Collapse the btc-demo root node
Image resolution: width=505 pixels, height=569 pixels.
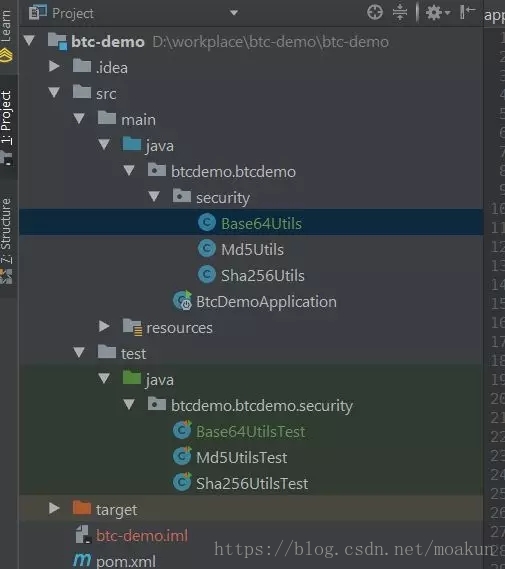pyautogui.click(x=29, y=40)
